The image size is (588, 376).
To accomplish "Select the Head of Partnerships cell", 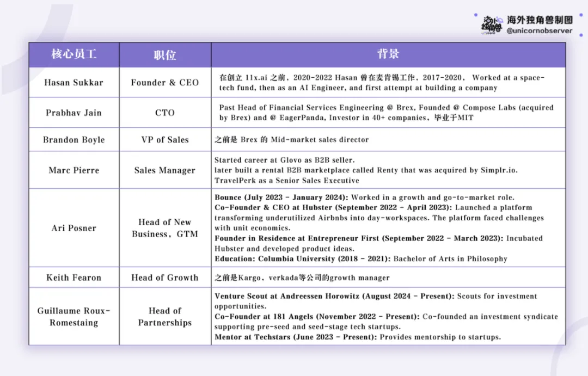I will coord(165,317).
